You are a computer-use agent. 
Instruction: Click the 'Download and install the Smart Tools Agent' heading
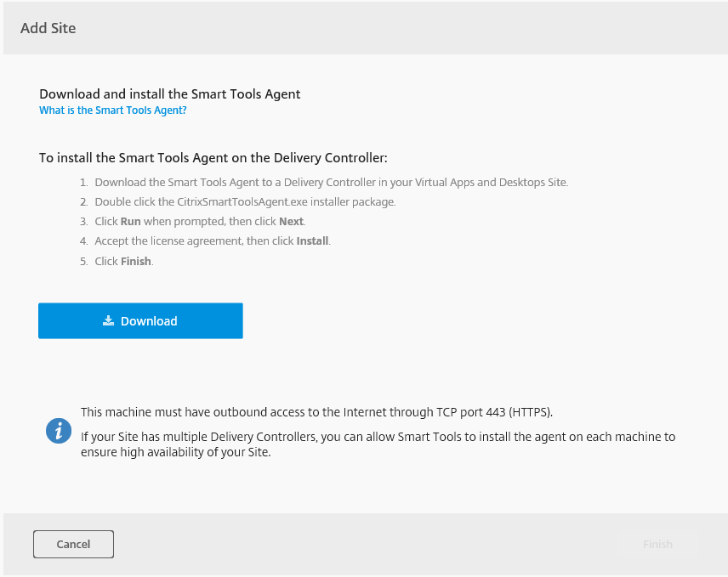170,94
